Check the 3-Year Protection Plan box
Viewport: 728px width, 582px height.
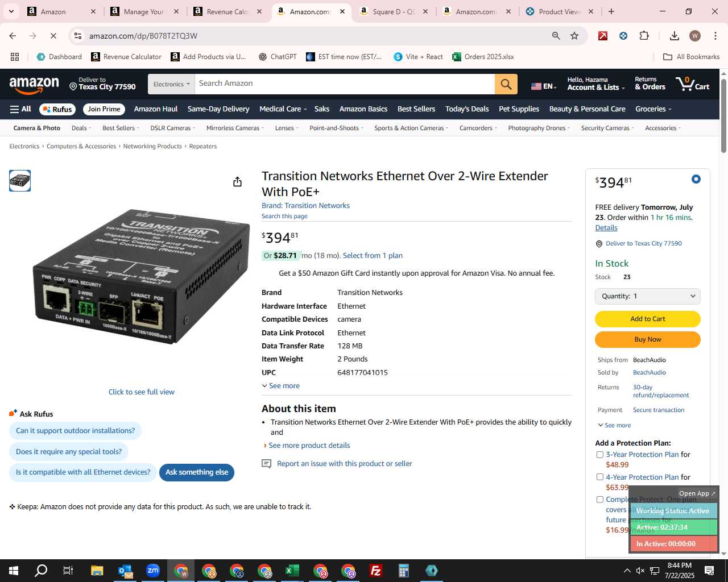tap(599, 455)
